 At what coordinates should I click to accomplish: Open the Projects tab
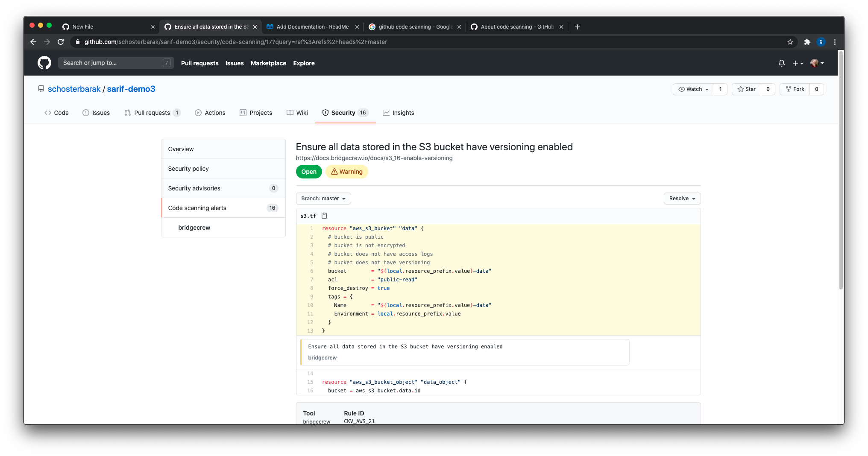pyautogui.click(x=256, y=113)
